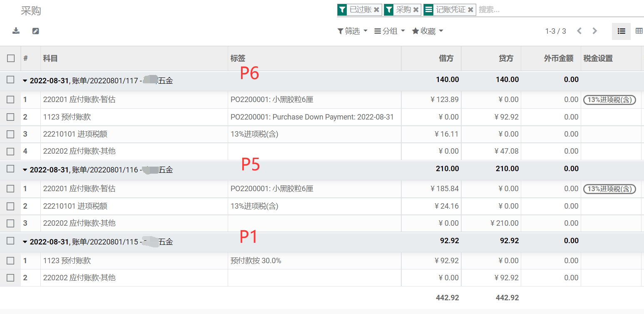The width and height of the screenshot is (644, 314).
Task: Click the export/download records icon
Action: coord(16,31)
